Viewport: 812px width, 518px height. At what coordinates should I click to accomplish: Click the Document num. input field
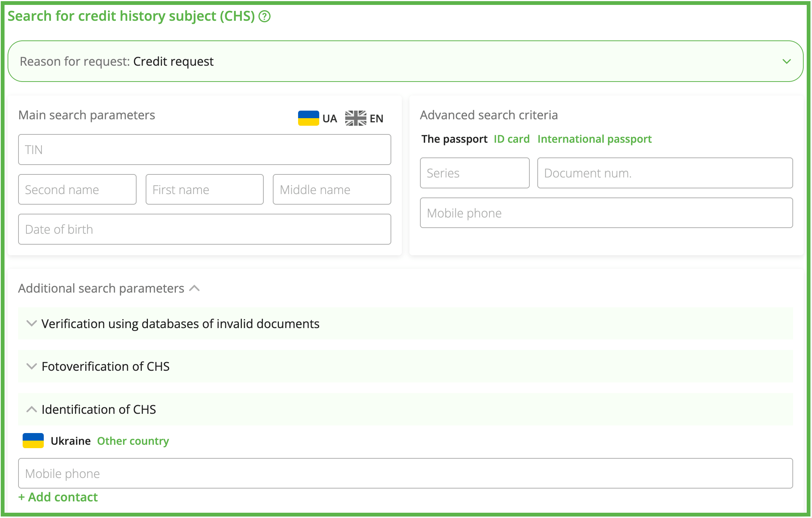click(x=665, y=173)
